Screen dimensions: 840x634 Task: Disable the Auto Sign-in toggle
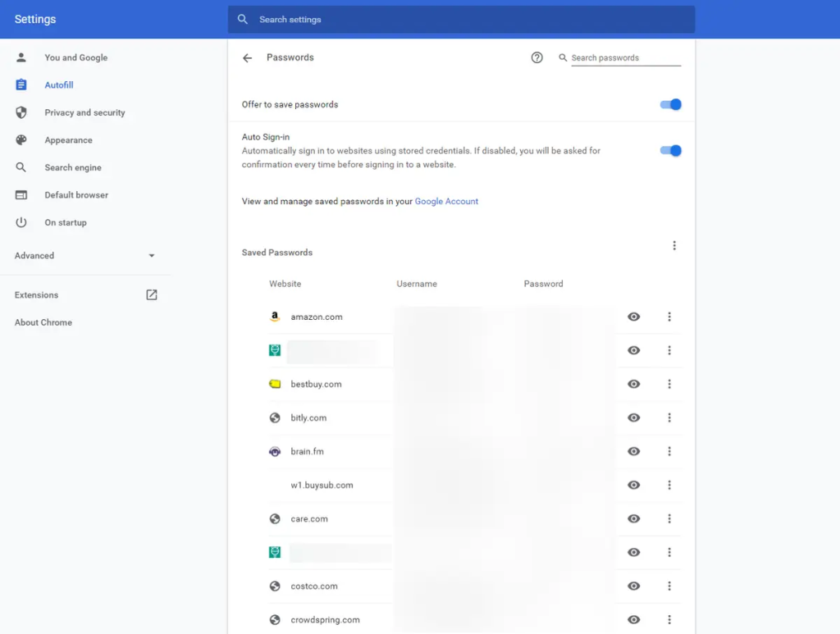pos(671,150)
